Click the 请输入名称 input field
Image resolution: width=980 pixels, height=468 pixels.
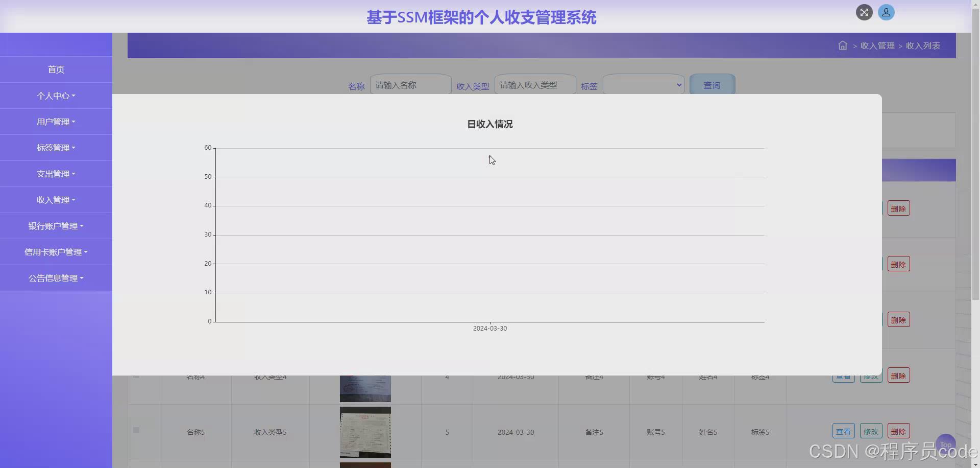point(410,85)
